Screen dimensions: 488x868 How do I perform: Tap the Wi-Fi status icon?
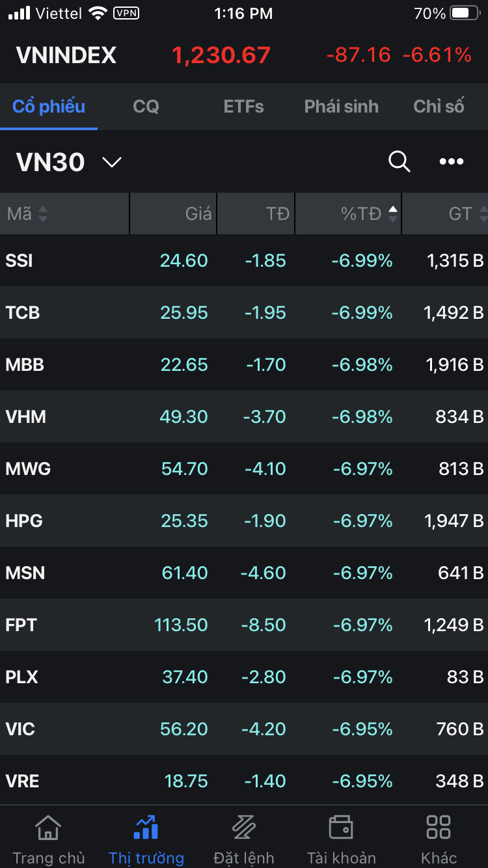click(x=98, y=13)
